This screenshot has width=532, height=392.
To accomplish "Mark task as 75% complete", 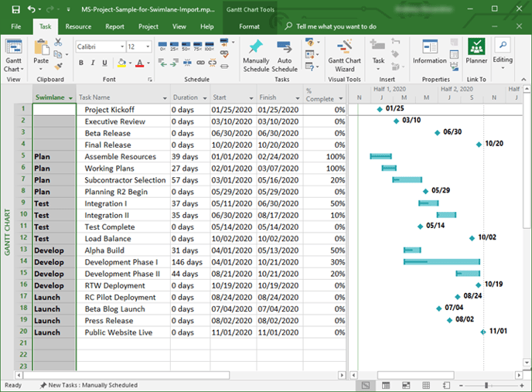I will pyautogui.click(x=197, y=46).
